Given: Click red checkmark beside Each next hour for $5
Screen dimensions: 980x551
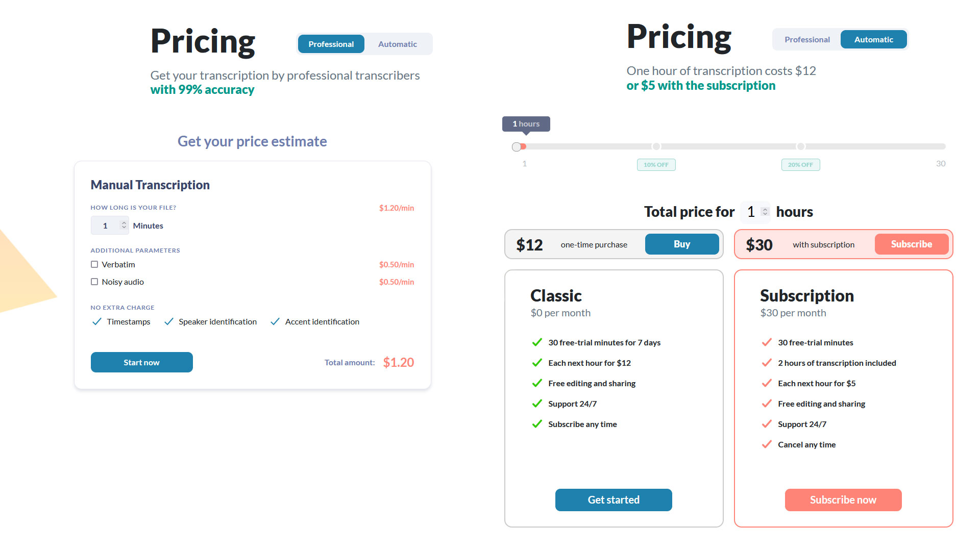Looking at the screenshot, I should click(767, 383).
